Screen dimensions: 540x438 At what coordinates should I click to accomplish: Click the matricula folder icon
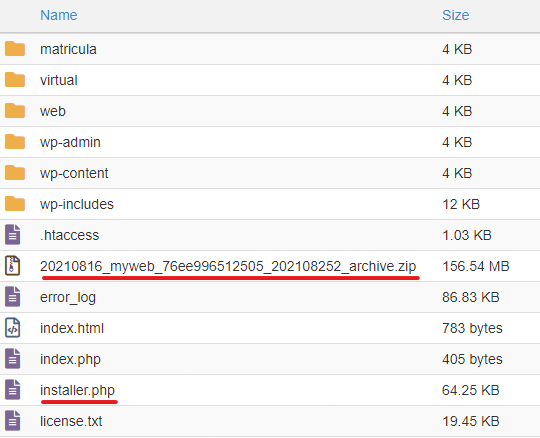[15, 49]
